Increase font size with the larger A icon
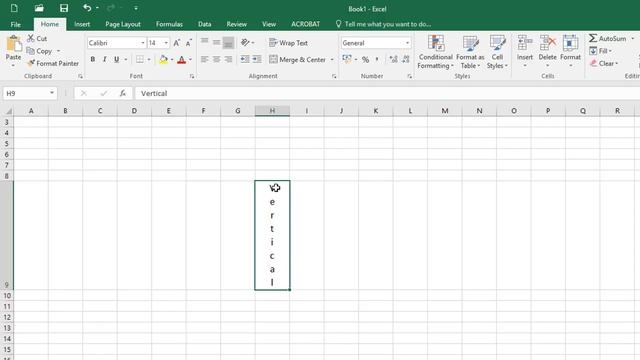The height and width of the screenshot is (360, 640). coord(177,43)
